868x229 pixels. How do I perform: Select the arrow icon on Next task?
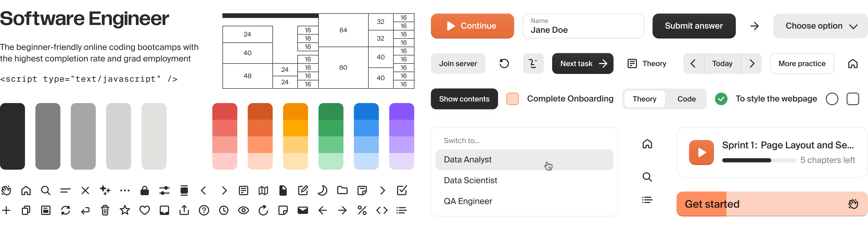pyautogui.click(x=603, y=63)
